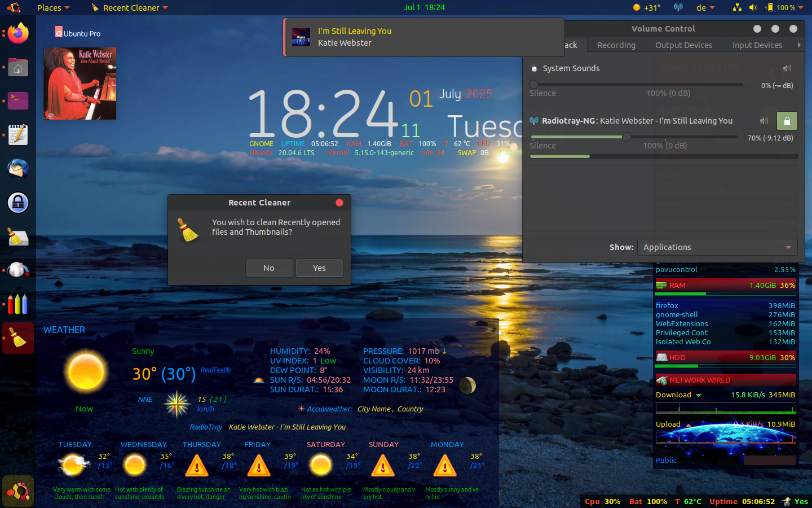Open the weather indicator showing +31°
The image size is (812, 508).
[646, 7]
